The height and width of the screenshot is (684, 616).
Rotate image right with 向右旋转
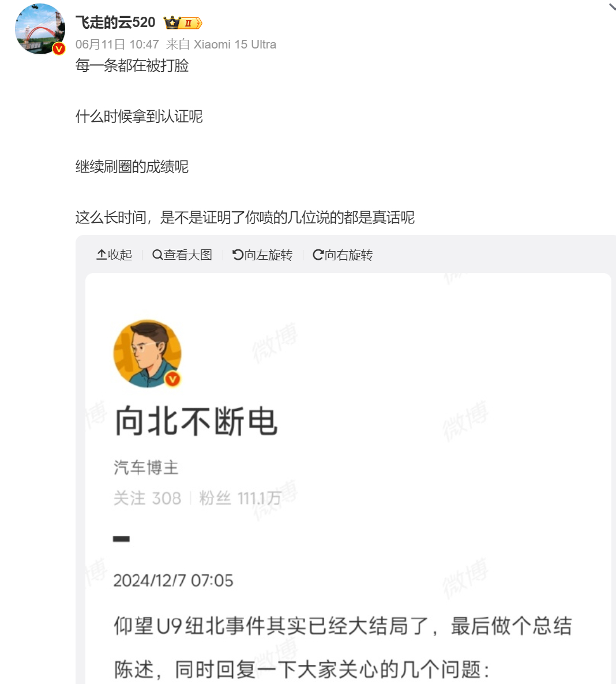click(x=343, y=255)
